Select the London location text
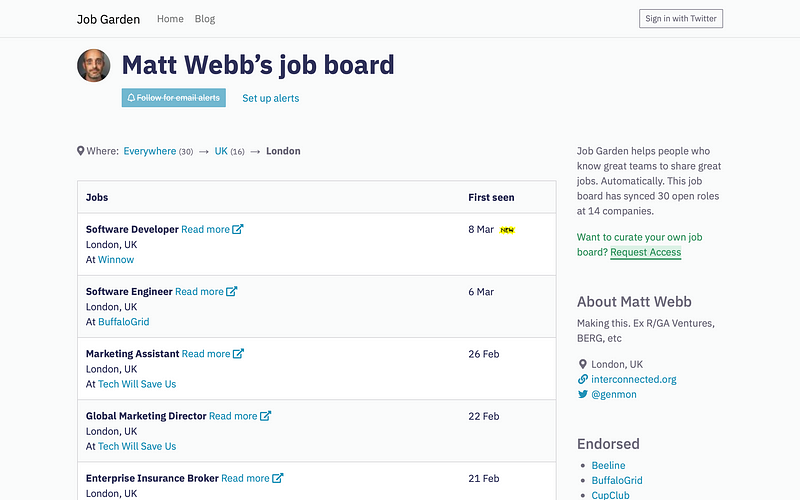The height and width of the screenshot is (500, 800). [x=283, y=151]
